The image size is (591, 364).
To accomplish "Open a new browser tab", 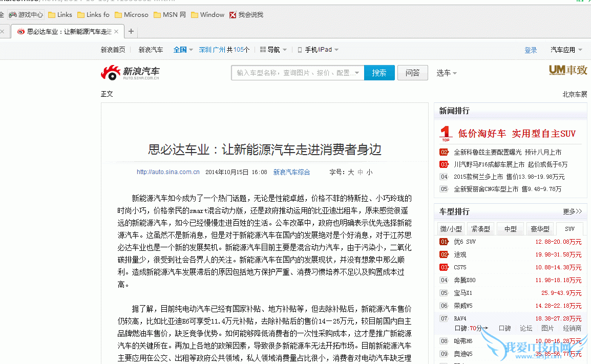I will pyautogui.click(x=131, y=31).
